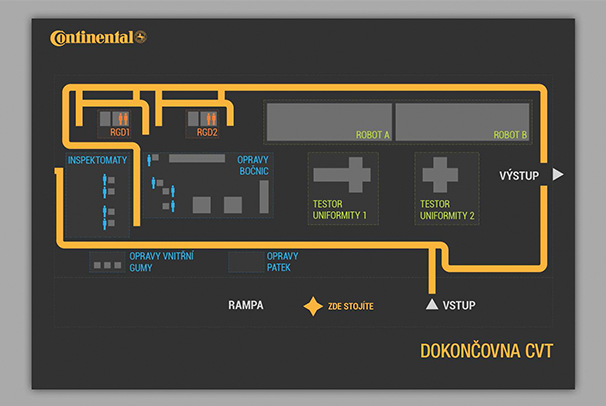Select the orange workers icon at RGD1

[x=116, y=118]
